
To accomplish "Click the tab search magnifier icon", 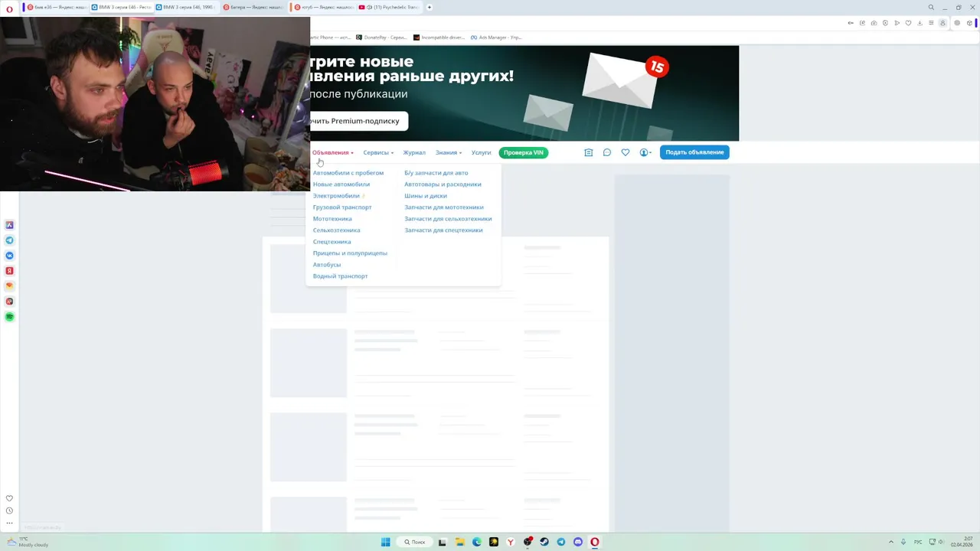I will click(x=931, y=8).
